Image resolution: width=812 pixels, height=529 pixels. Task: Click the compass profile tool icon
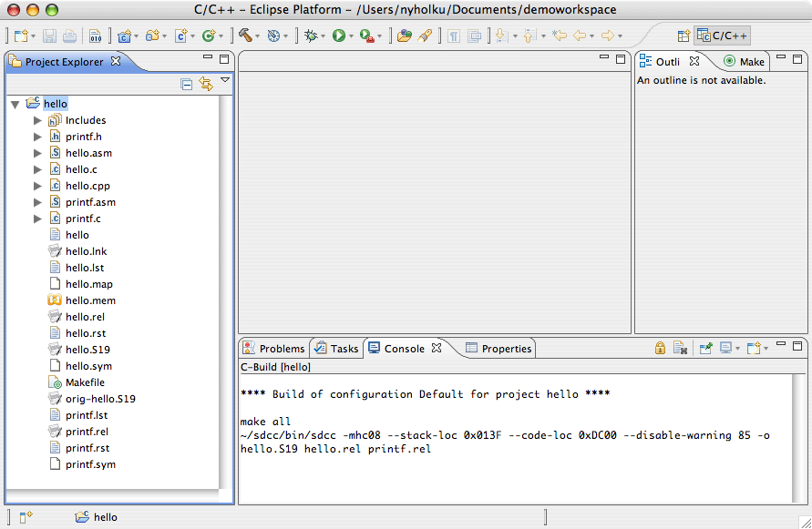coord(273,36)
